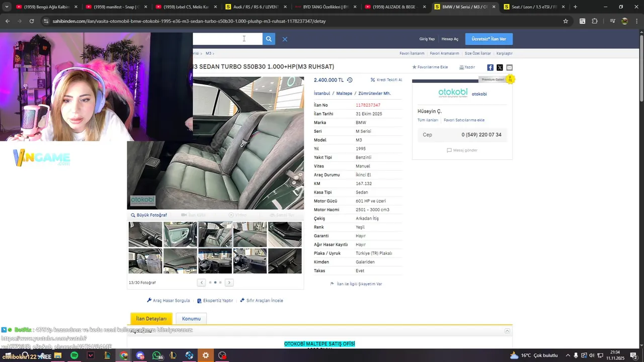
Task: Click Mesaj gönder to the seller
Action: point(462,150)
